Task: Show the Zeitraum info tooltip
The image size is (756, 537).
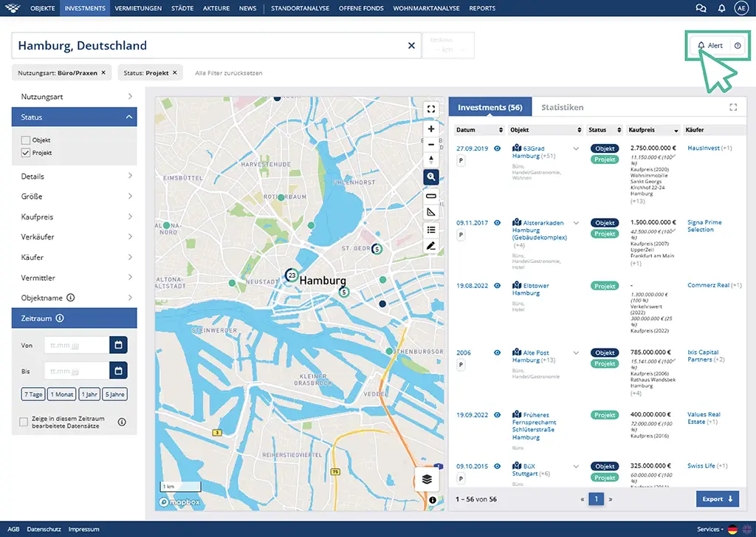Action: (x=60, y=318)
